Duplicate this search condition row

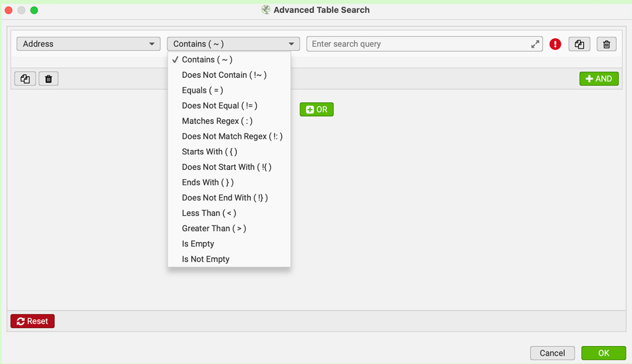click(579, 44)
